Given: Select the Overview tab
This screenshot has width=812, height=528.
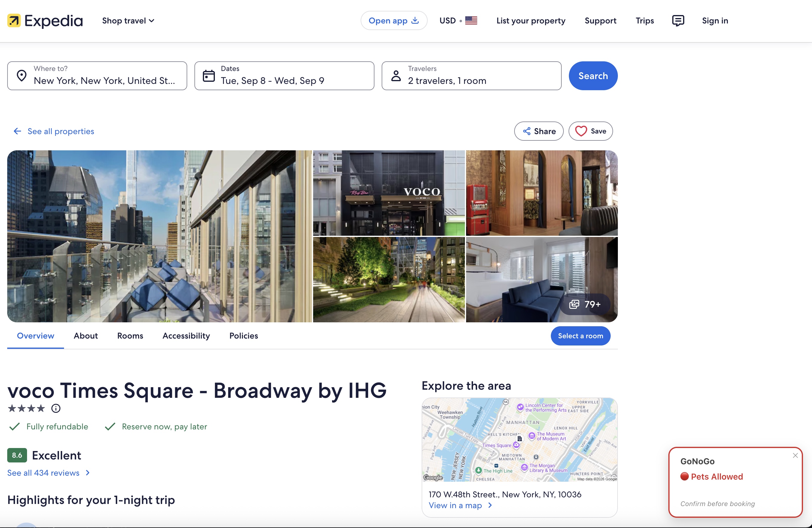Looking at the screenshot, I should (35, 336).
